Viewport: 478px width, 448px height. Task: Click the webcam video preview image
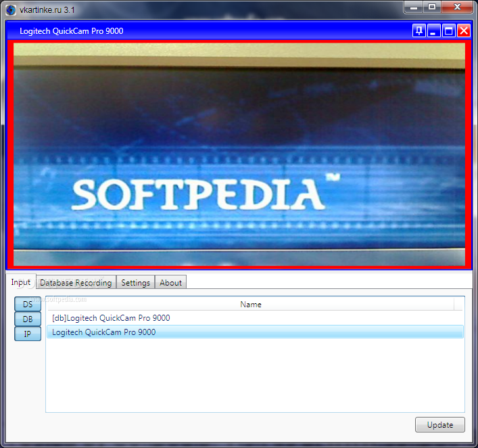pos(239,154)
